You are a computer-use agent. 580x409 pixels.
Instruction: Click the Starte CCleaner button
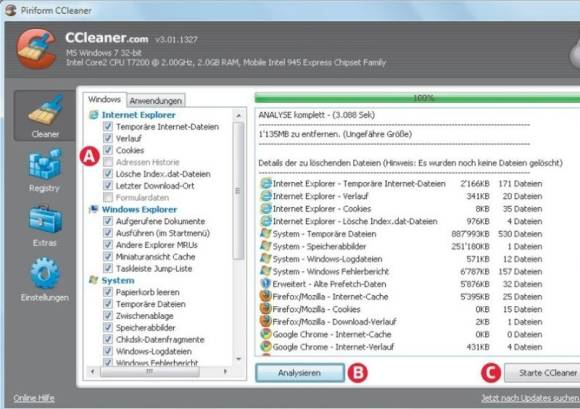tap(542, 373)
